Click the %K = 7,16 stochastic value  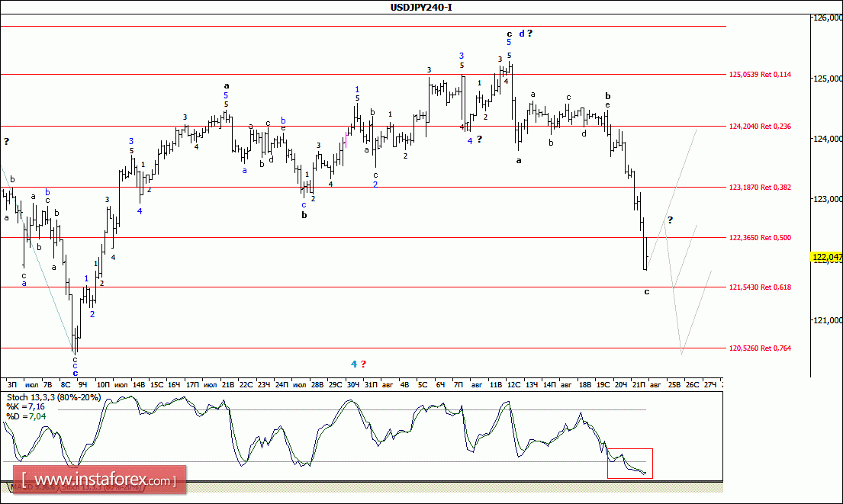coord(27,408)
